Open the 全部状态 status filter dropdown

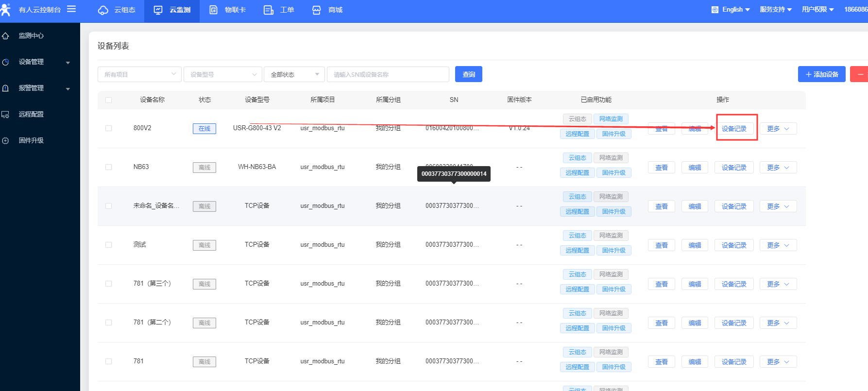[x=294, y=74]
